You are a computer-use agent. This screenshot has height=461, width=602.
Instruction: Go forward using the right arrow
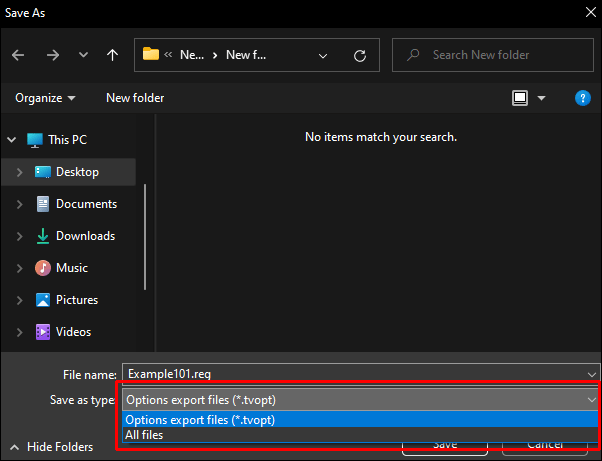(53, 56)
